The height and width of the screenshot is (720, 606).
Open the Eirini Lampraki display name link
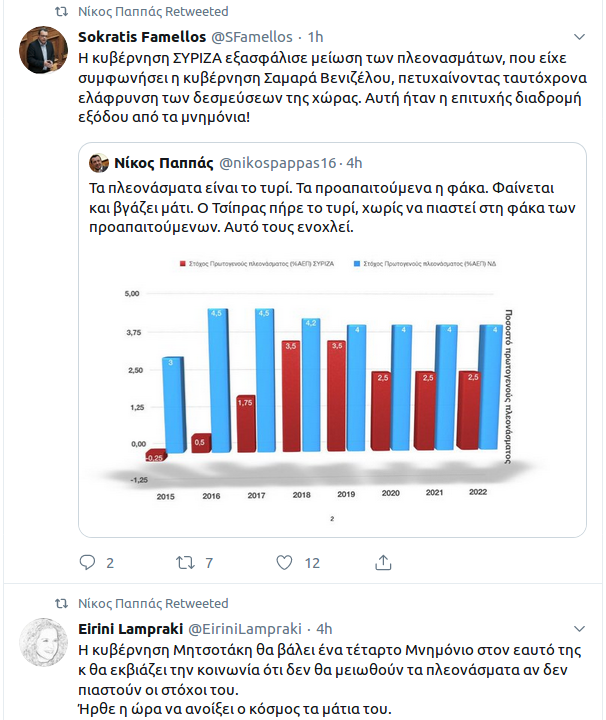130,629
